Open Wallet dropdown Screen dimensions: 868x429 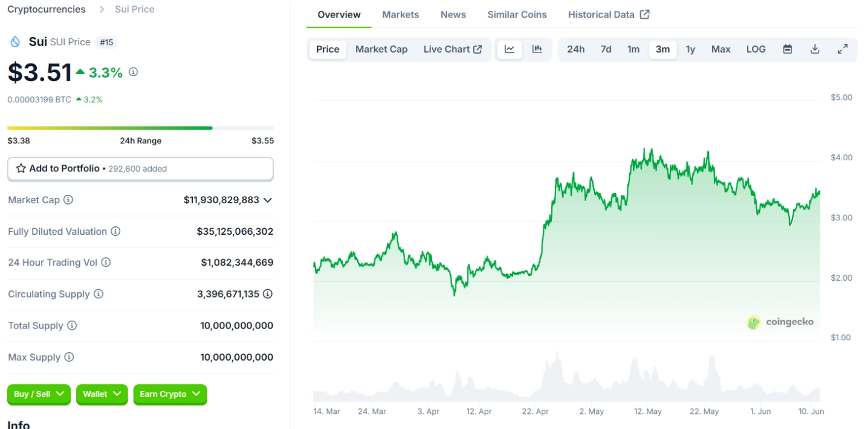[102, 394]
